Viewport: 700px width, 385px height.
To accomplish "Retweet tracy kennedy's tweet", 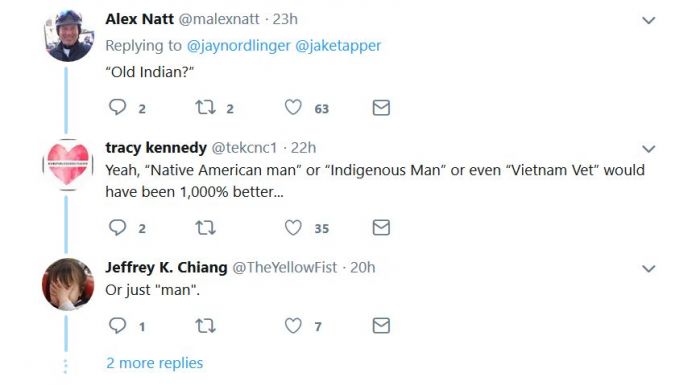I will [206, 228].
